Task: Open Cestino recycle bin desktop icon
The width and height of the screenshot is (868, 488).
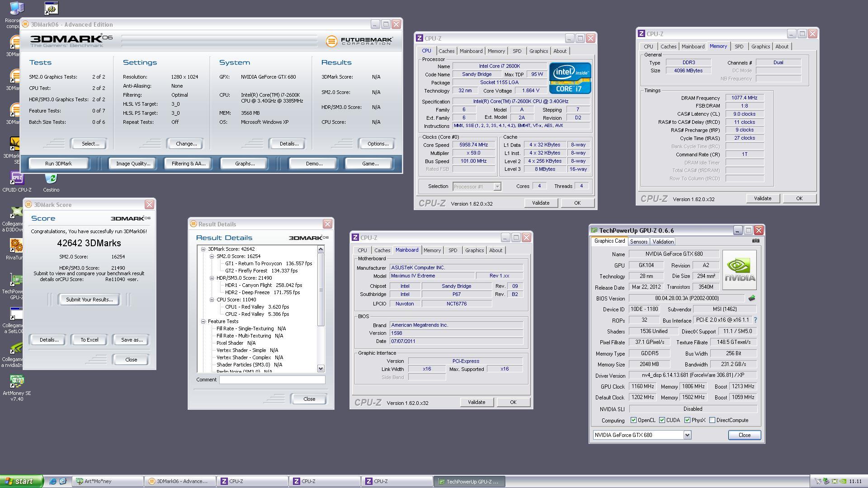Action: point(51,182)
